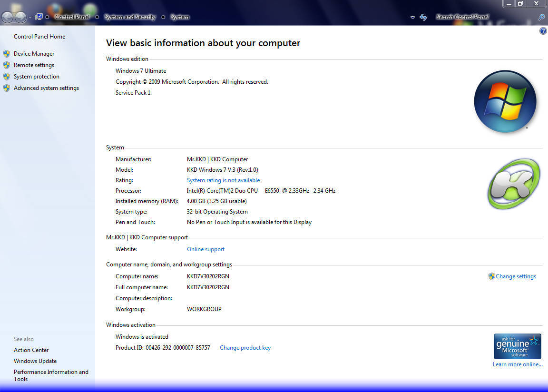
Task: Click Change settings link
Action: tap(516, 276)
